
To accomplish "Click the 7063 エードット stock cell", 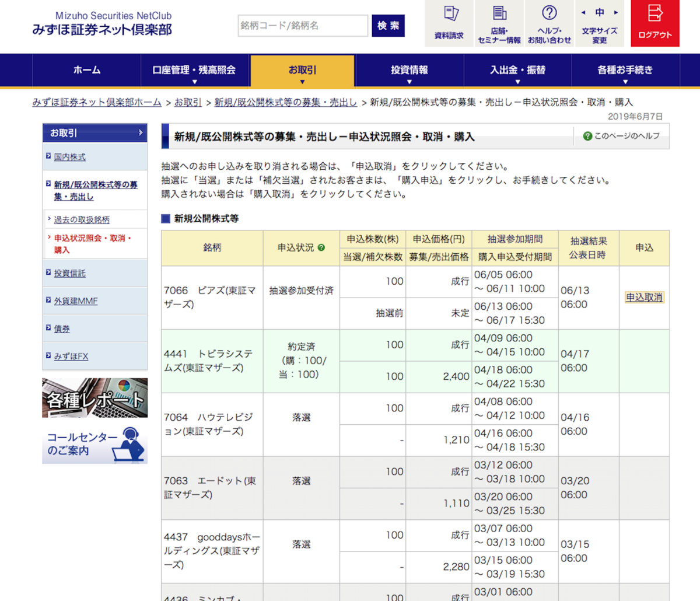I will [x=212, y=488].
